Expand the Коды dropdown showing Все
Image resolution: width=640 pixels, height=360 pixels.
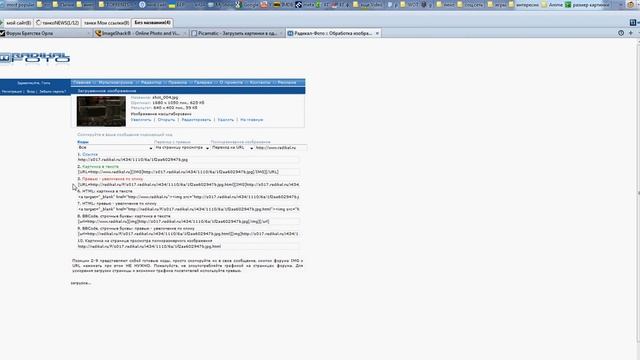[115, 148]
